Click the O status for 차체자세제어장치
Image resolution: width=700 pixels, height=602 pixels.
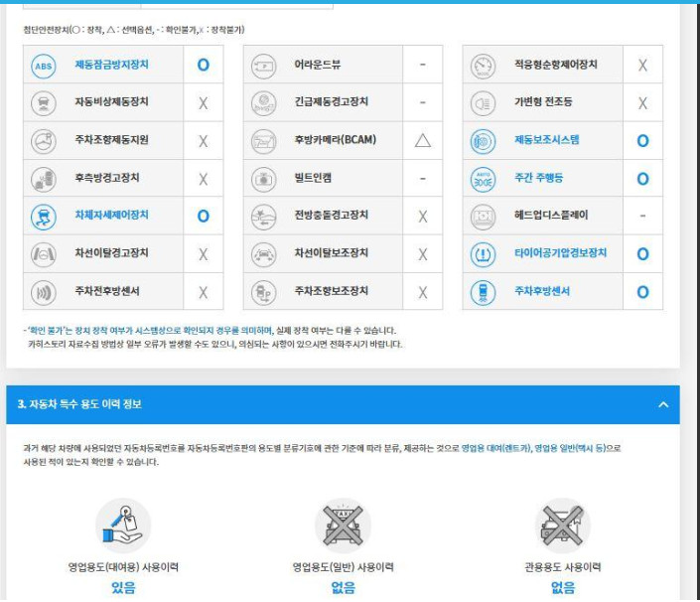tap(204, 217)
